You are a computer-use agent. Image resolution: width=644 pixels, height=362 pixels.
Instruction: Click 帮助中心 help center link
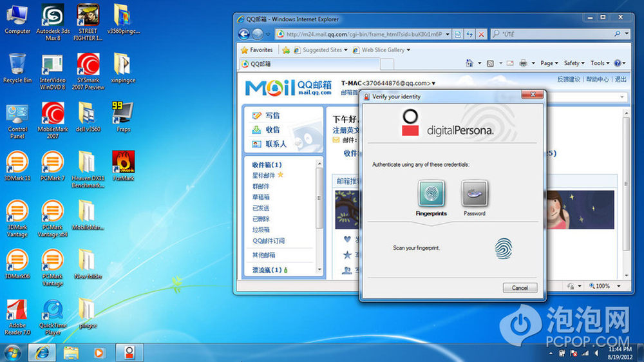point(597,79)
